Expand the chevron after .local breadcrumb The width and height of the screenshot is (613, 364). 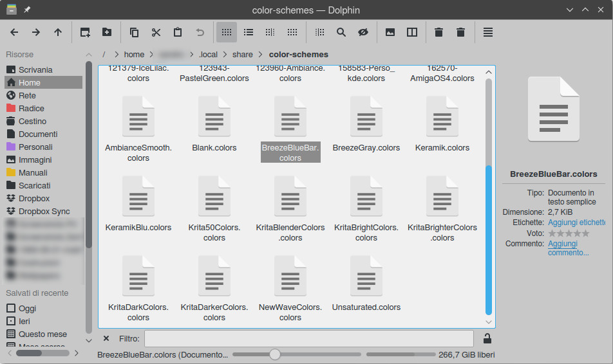[x=225, y=55]
